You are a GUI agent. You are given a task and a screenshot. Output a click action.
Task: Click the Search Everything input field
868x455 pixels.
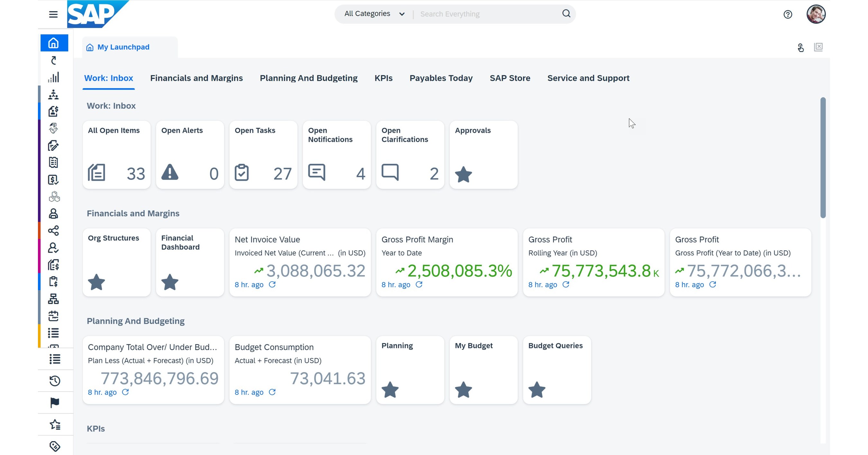pyautogui.click(x=472, y=14)
